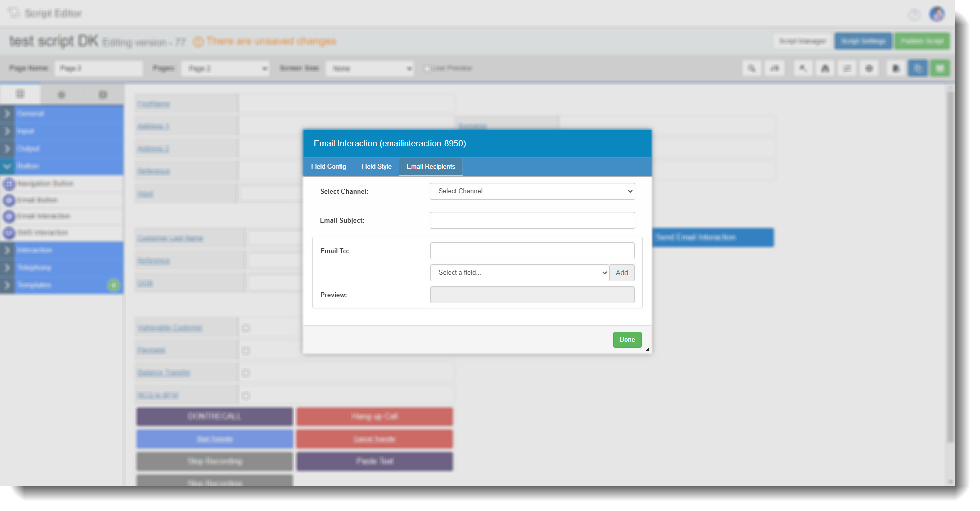Click the Add button next to field dropdown

click(x=622, y=273)
